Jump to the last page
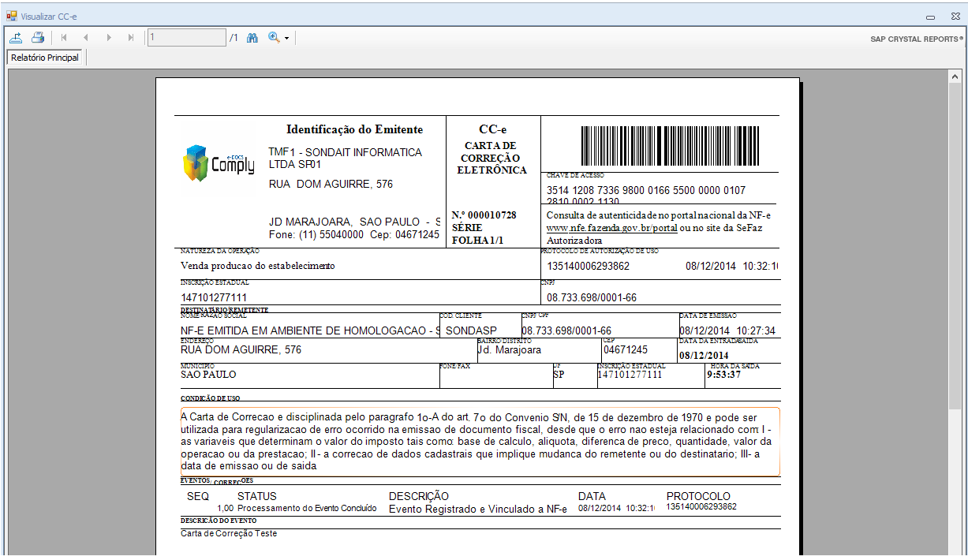 coord(131,38)
